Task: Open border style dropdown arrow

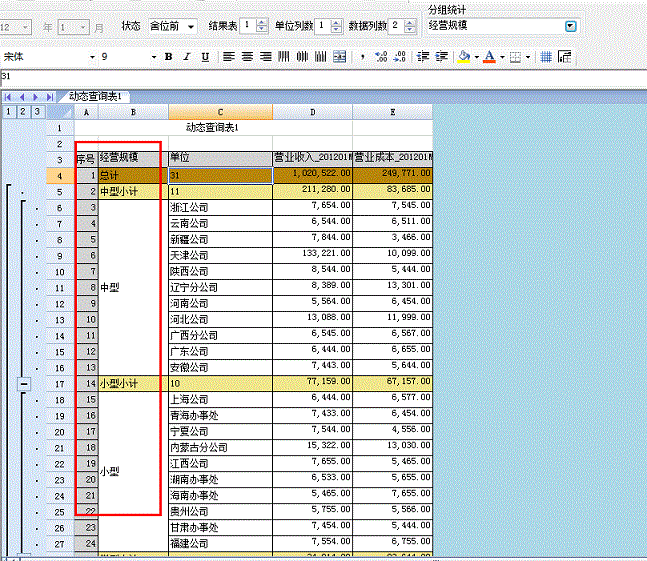Action: 528,57
